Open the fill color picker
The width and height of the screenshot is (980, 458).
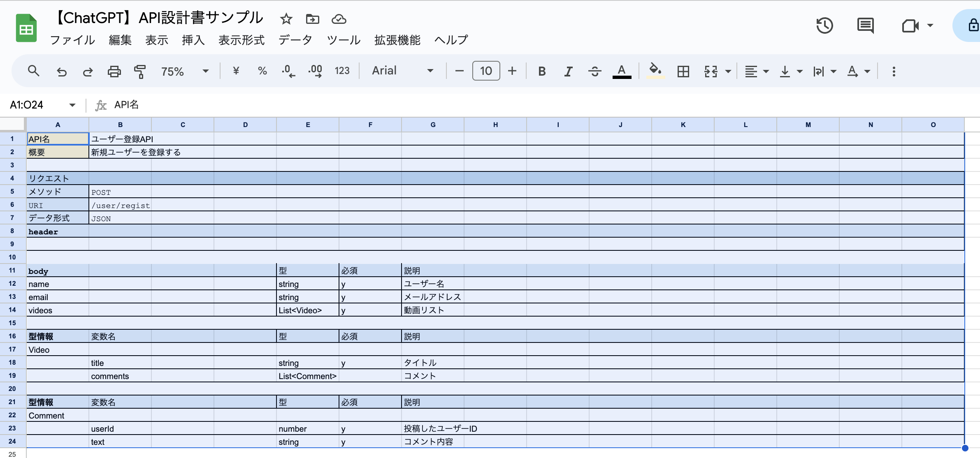(x=655, y=71)
